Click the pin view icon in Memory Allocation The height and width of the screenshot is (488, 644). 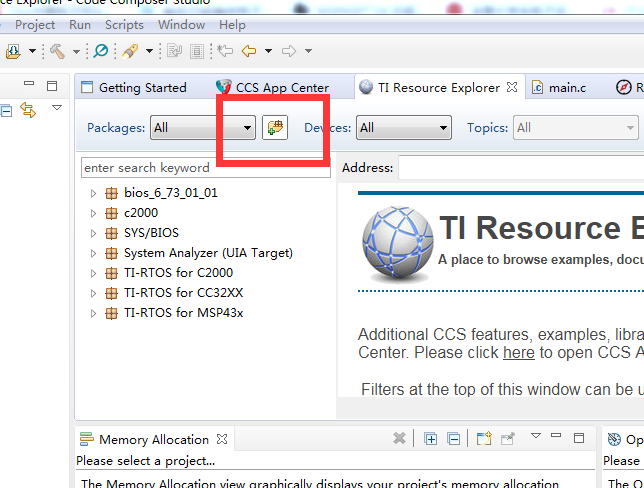tap(508, 439)
